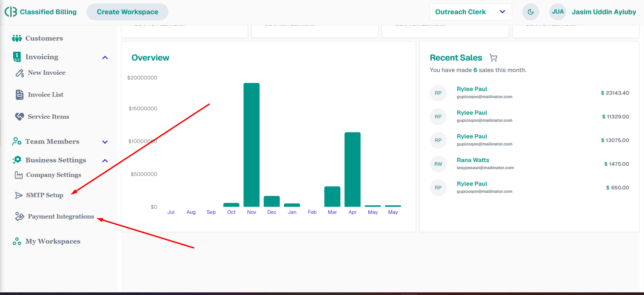
Task: Click the Service Items heart icon
Action: (20, 117)
